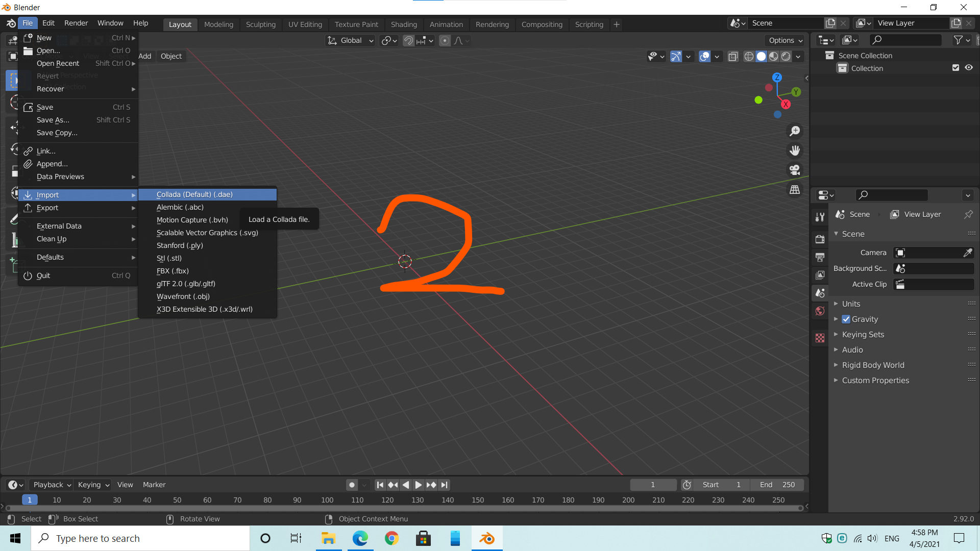Expand the Audio panel
Viewport: 980px width, 551px height.
[852, 349]
